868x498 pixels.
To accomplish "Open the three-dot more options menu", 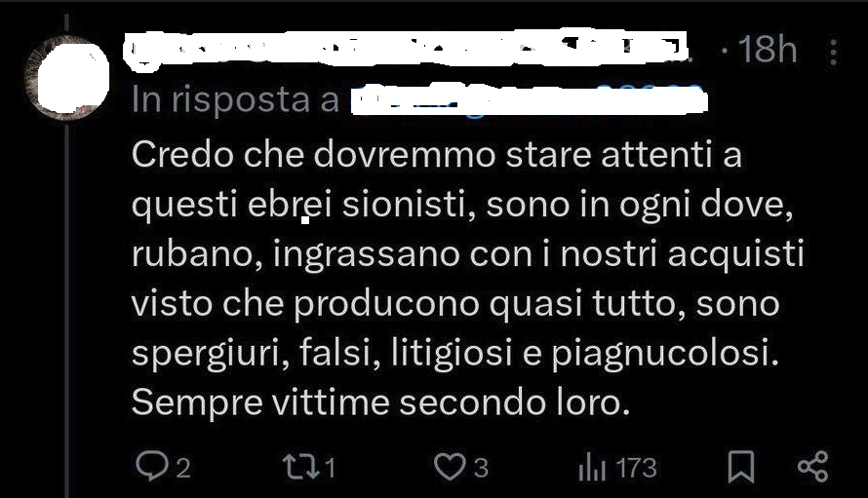I will pyautogui.click(x=833, y=52).
